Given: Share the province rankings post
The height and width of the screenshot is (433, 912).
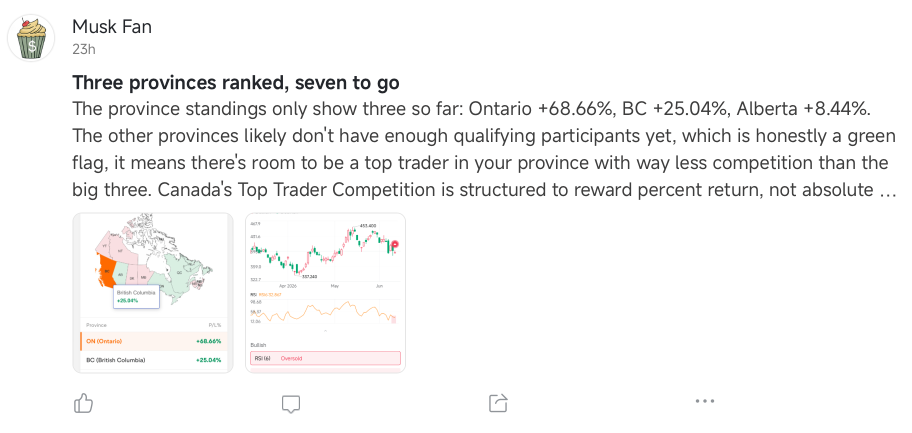Looking at the screenshot, I should (498, 403).
